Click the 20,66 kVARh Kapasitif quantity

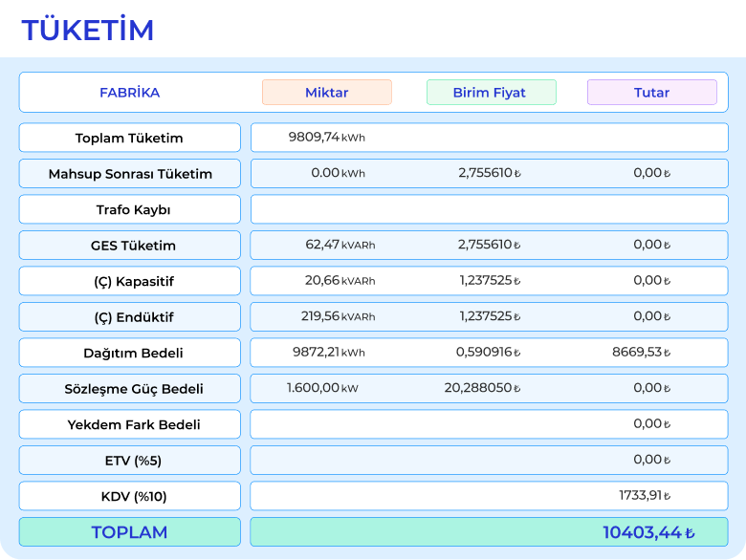click(340, 280)
